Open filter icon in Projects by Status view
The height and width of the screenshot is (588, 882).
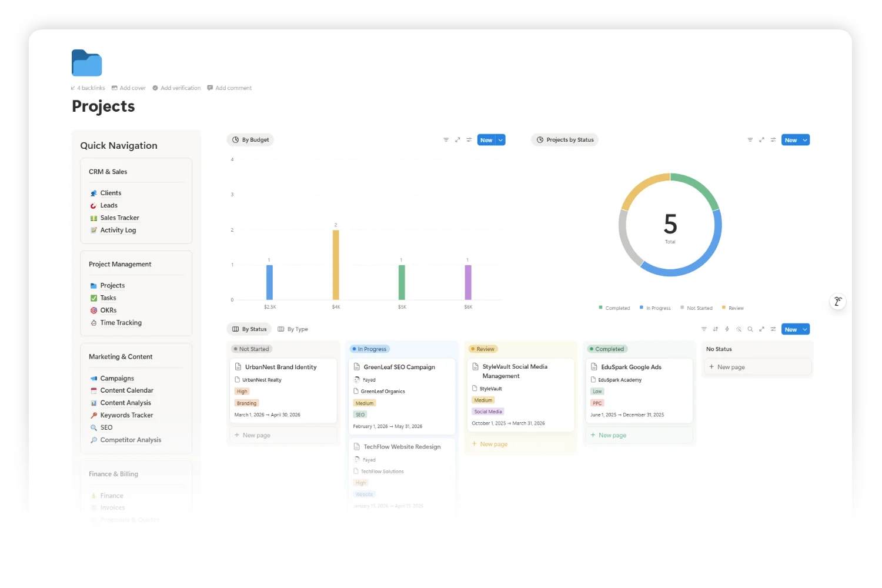point(750,140)
